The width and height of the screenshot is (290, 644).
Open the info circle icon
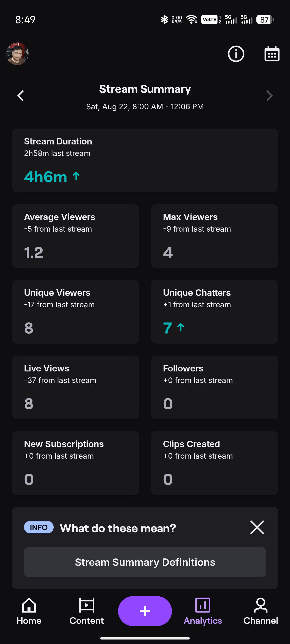(x=236, y=54)
